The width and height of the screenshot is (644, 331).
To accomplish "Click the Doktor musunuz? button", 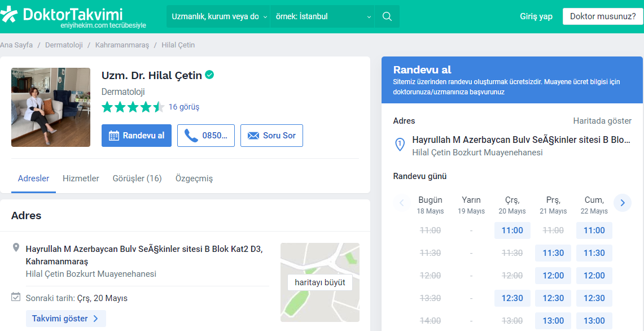I will click(x=603, y=16).
